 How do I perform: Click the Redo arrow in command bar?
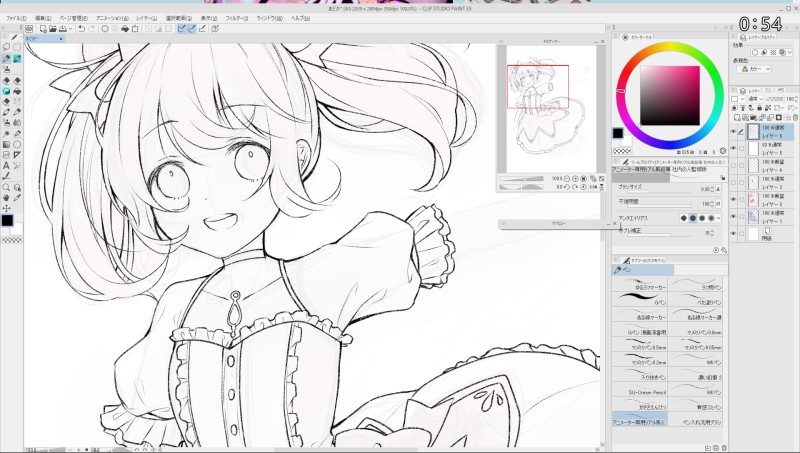[x=92, y=29]
